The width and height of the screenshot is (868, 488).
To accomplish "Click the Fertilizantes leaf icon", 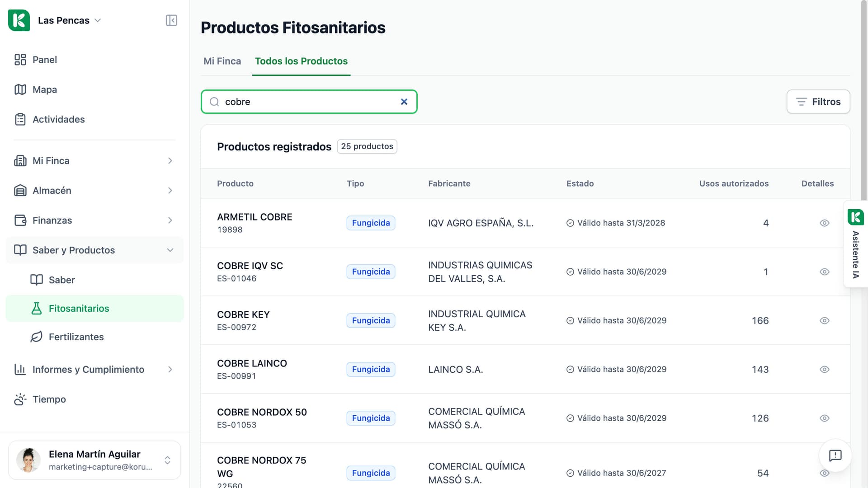I will coord(37,337).
